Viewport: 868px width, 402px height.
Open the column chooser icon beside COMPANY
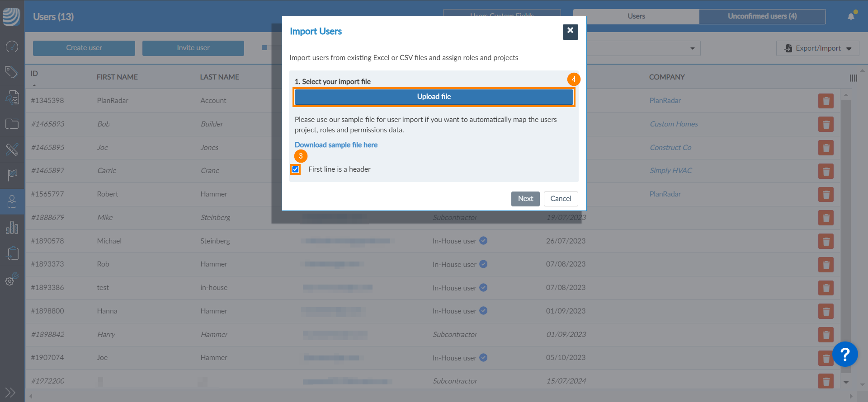[x=853, y=78]
